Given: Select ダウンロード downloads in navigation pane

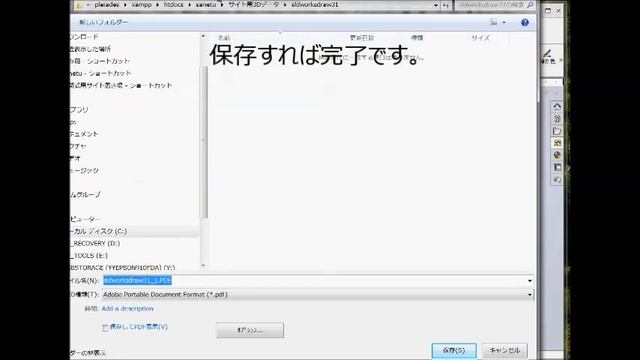Looking at the screenshot, I should coord(84,37).
